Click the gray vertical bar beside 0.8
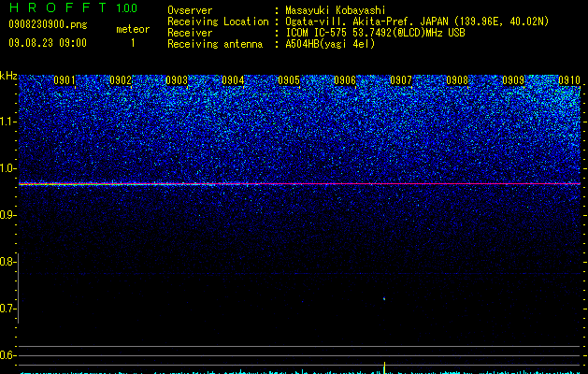This screenshot has height=374, width=588. coord(19,288)
